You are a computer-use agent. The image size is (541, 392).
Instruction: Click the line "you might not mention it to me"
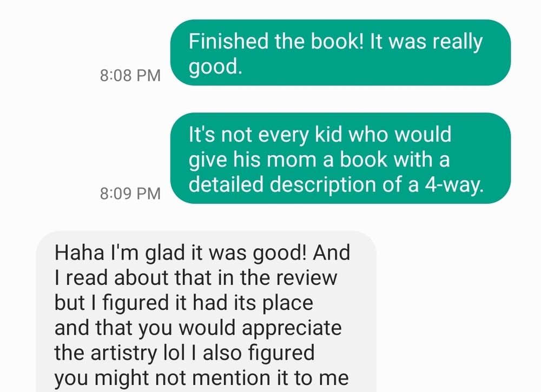(201, 378)
